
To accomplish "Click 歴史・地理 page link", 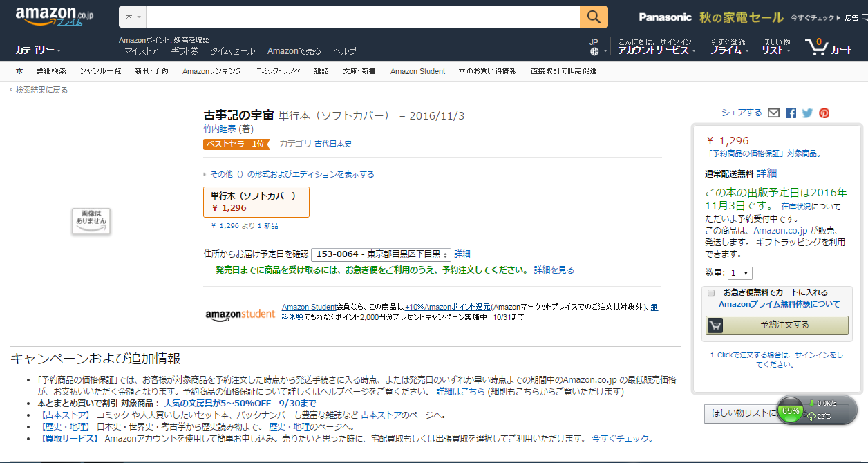I will click(x=288, y=427).
